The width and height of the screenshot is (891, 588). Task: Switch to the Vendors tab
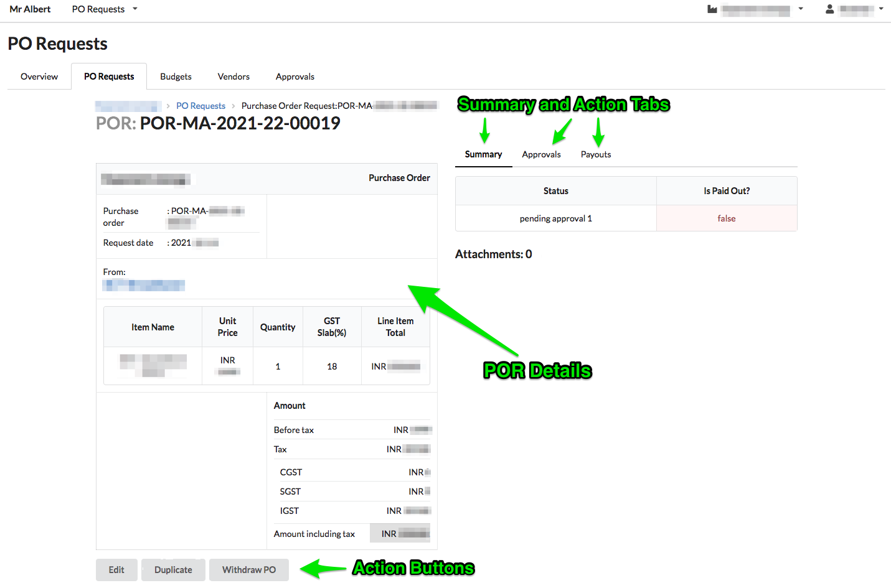pyautogui.click(x=233, y=76)
